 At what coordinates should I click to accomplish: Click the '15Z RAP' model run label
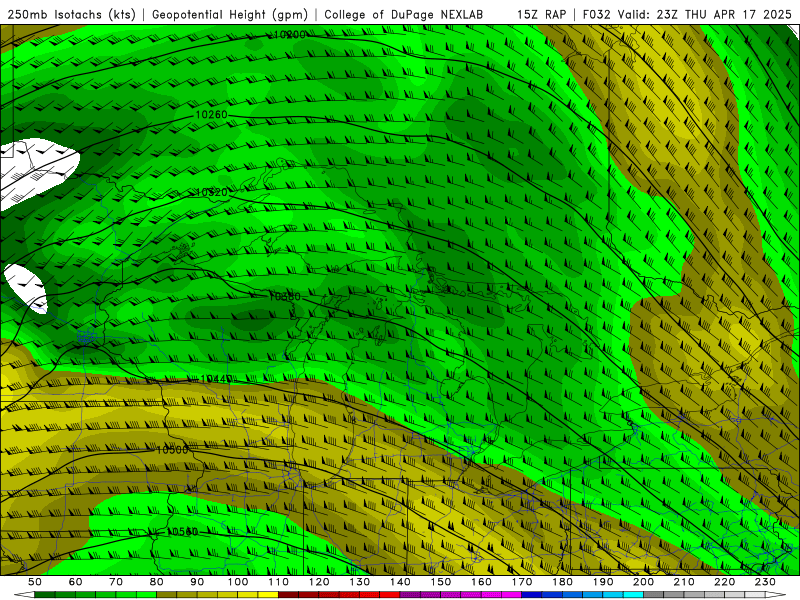[541, 14]
